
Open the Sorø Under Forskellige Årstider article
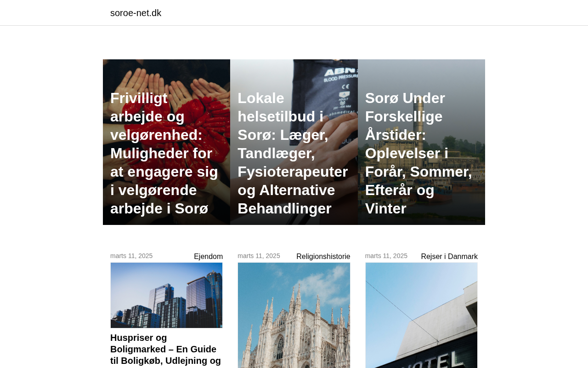coord(418,153)
